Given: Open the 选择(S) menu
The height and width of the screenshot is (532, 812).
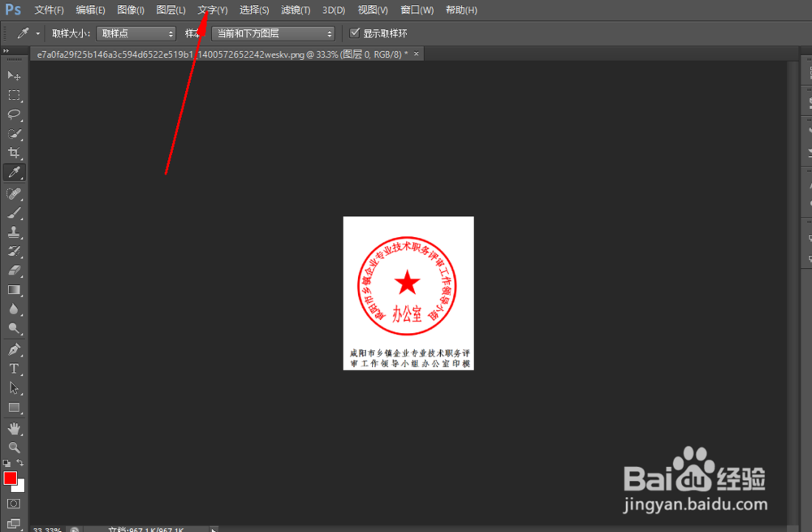Looking at the screenshot, I should [254, 10].
